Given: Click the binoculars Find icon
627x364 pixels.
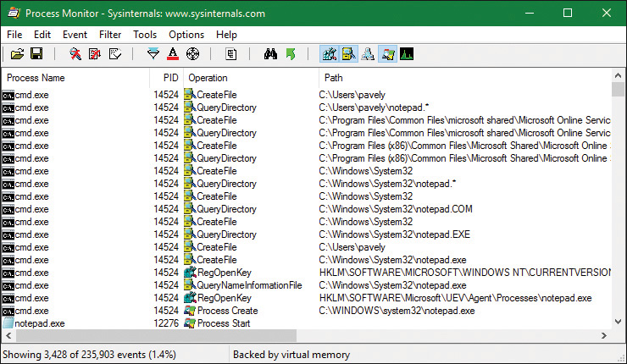Looking at the screenshot, I should (270, 54).
